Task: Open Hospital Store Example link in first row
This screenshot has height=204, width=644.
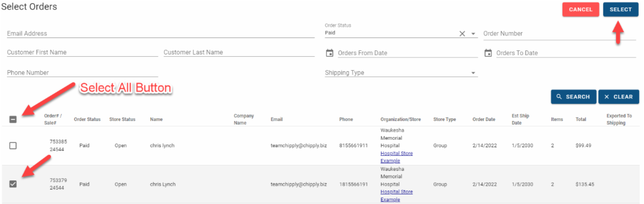Action: click(x=397, y=157)
